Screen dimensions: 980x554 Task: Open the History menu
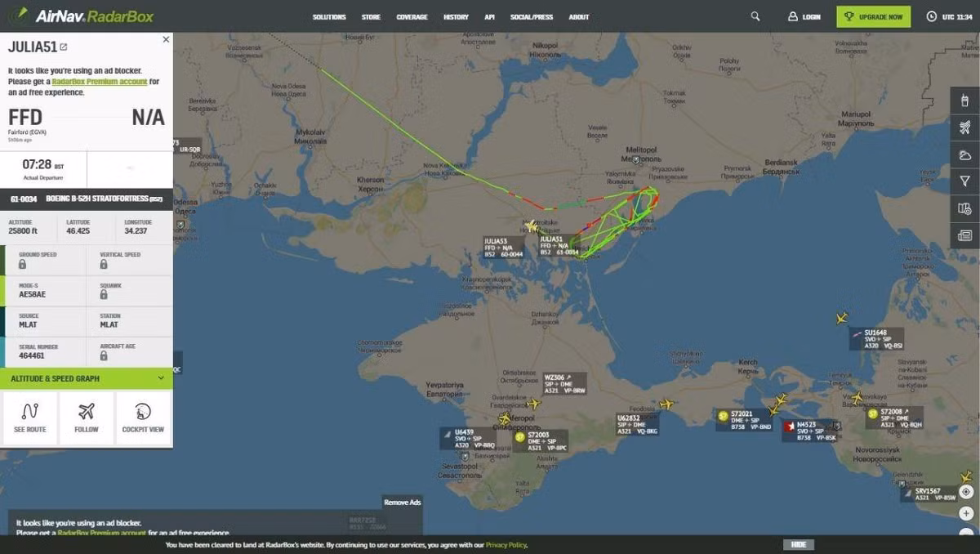coord(456,17)
